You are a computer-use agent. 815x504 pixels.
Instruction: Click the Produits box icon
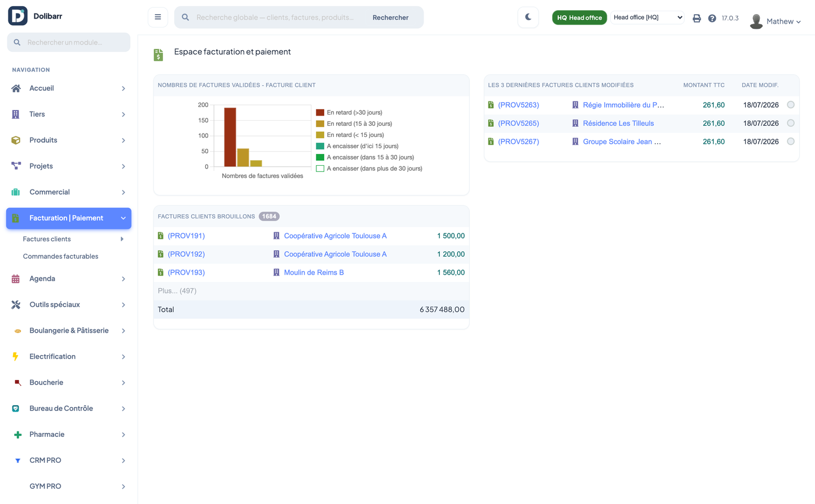[16, 140]
